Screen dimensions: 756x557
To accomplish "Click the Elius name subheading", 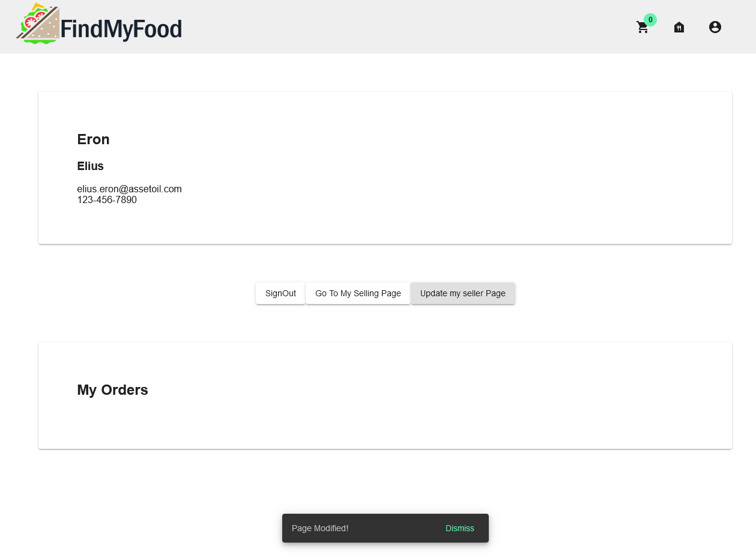I will [x=91, y=166].
